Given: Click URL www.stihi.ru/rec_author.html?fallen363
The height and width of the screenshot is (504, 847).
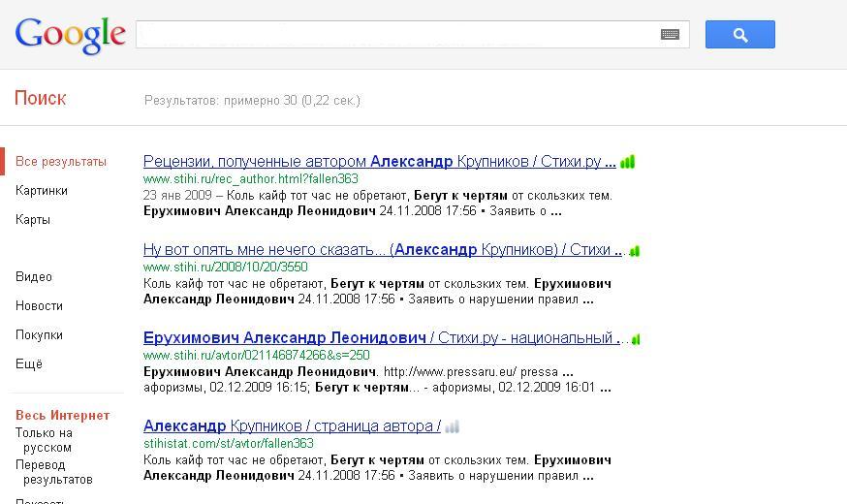Looking at the screenshot, I should tap(251, 178).
